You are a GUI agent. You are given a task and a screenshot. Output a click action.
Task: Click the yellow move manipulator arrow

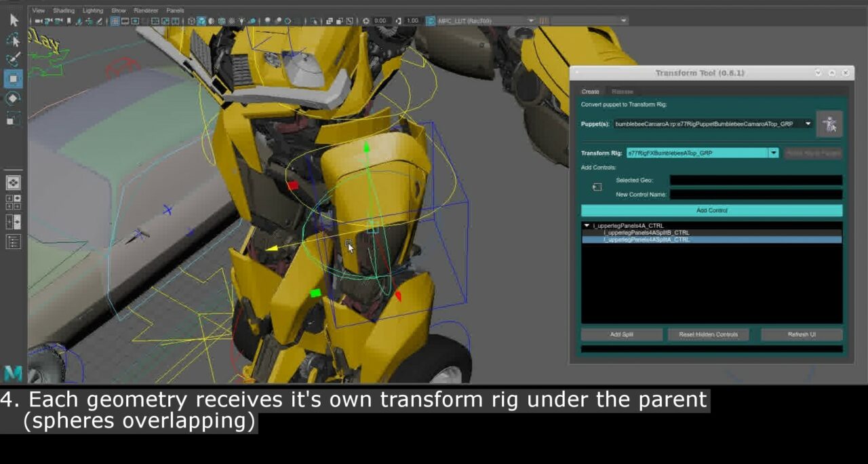tap(271, 249)
